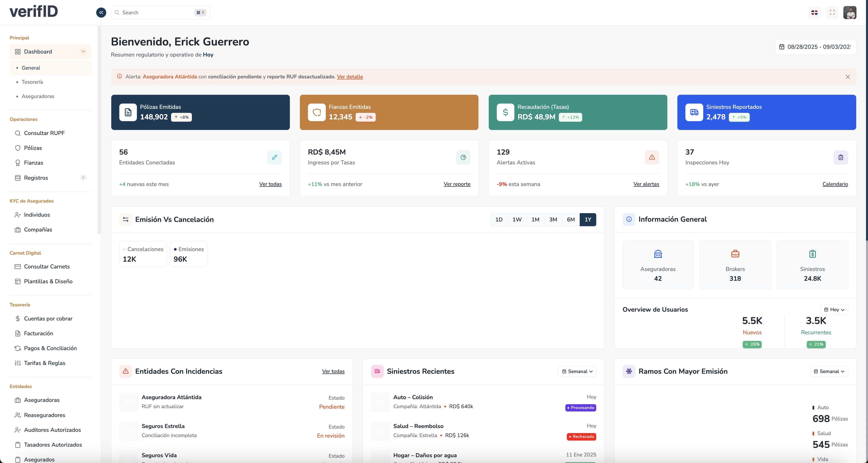Collapse the sidebar with double-chevron button
Image resolution: width=868 pixels, height=463 pixels.
(101, 13)
